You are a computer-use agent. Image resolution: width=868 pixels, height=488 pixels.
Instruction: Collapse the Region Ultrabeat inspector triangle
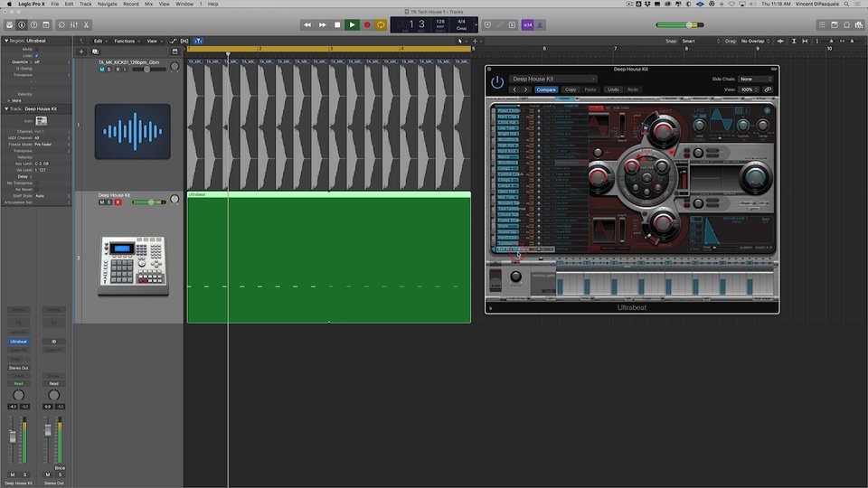point(6,41)
